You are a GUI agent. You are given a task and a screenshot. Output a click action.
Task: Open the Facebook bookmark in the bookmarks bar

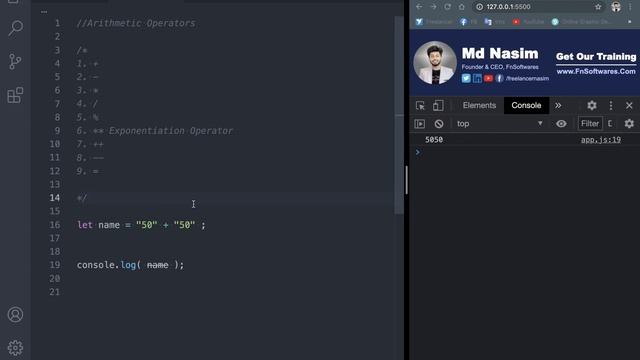click(x=468, y=22)
